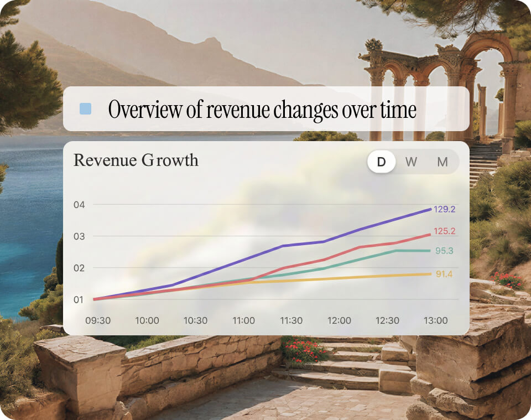Open the D/W/M period selector group
The image size is (531, 420).
(x=412, y=162)
